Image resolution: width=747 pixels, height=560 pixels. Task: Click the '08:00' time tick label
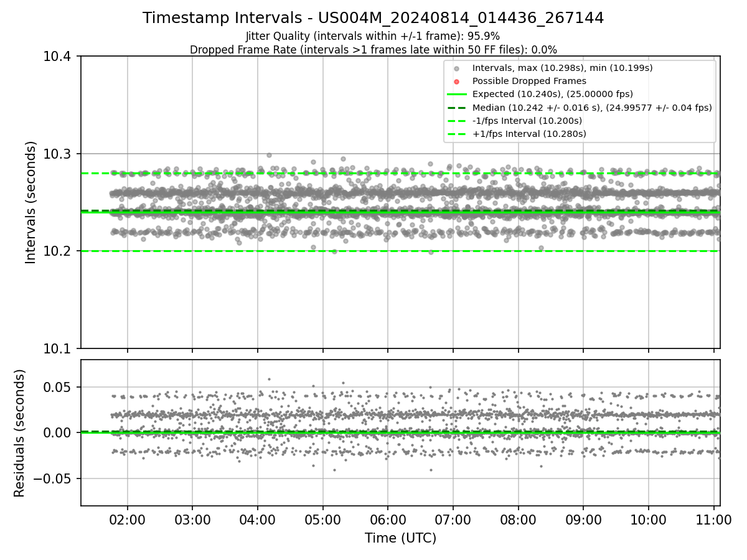coord(519,520)
